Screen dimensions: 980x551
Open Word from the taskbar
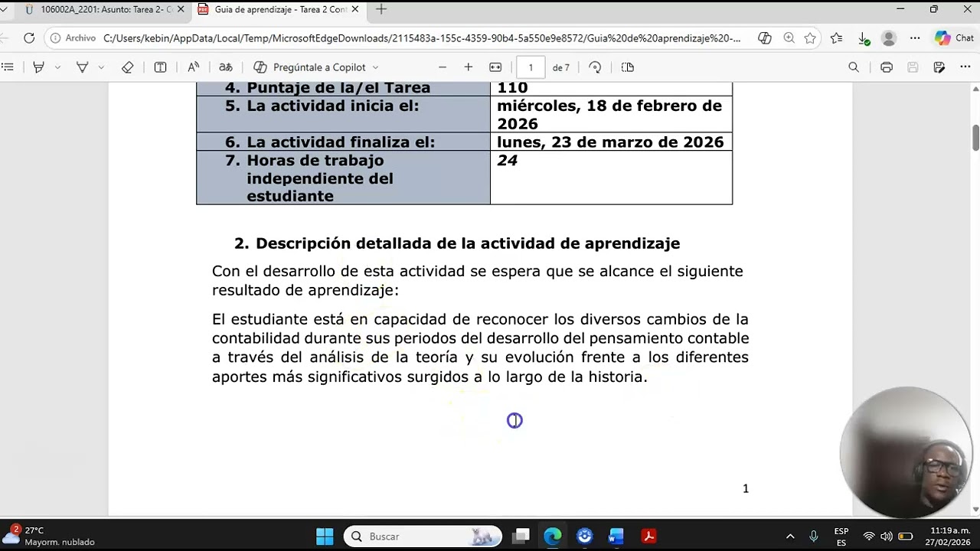click(x=616, y=536)
